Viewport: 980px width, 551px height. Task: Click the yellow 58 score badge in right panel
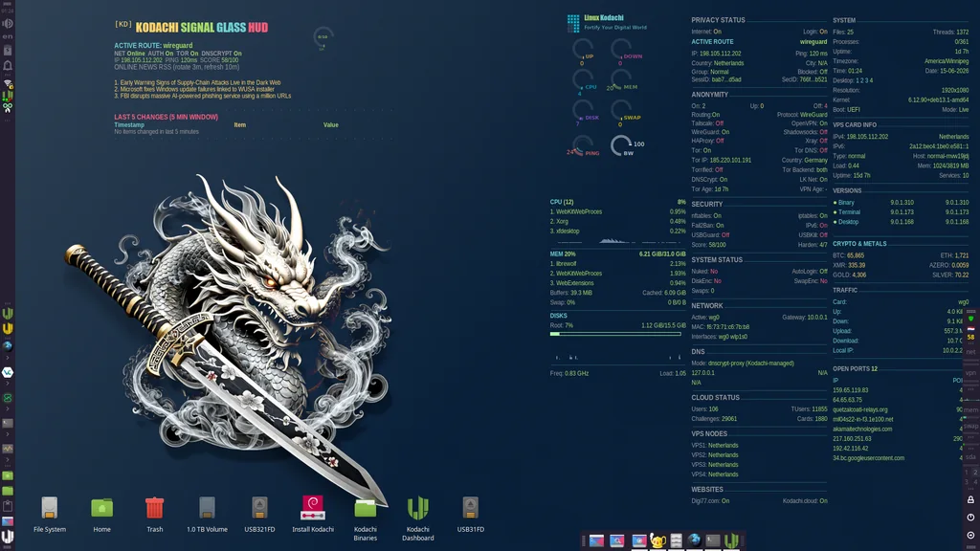point(970,338)
